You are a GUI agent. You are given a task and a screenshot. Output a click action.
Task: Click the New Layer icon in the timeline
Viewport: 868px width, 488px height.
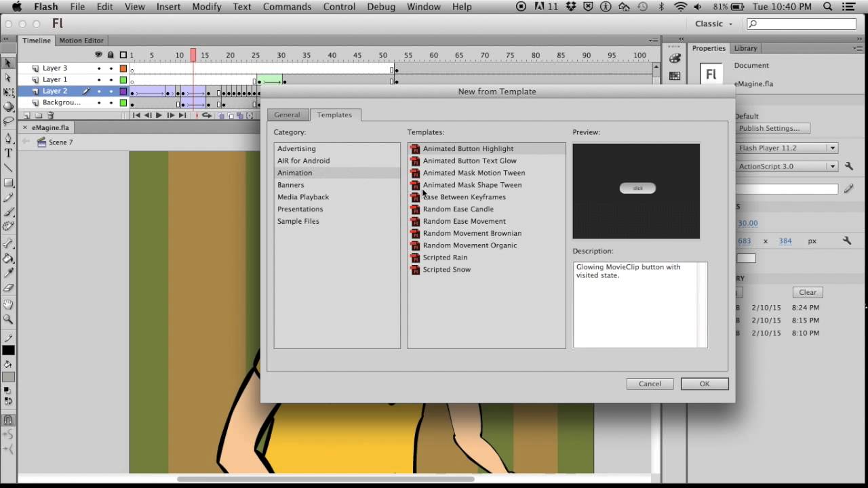26,116
